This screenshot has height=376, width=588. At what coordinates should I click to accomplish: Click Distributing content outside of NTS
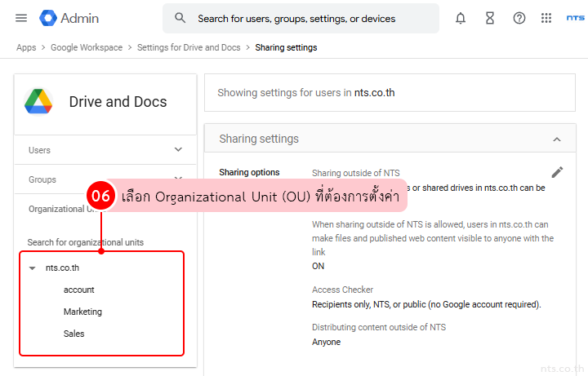pyautogui.click(x=379, y=327)
